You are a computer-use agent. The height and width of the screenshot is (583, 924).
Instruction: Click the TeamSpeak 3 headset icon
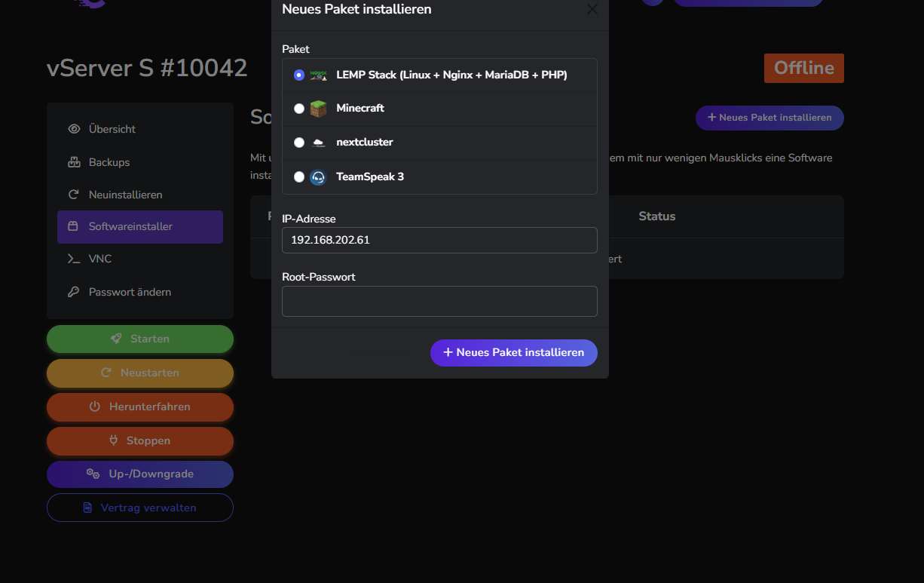(318, 177)
